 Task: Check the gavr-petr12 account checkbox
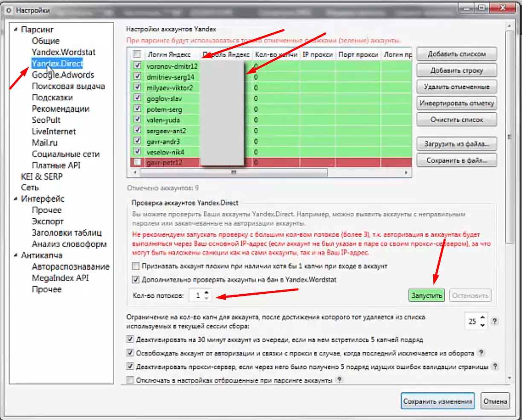[137, 162]
